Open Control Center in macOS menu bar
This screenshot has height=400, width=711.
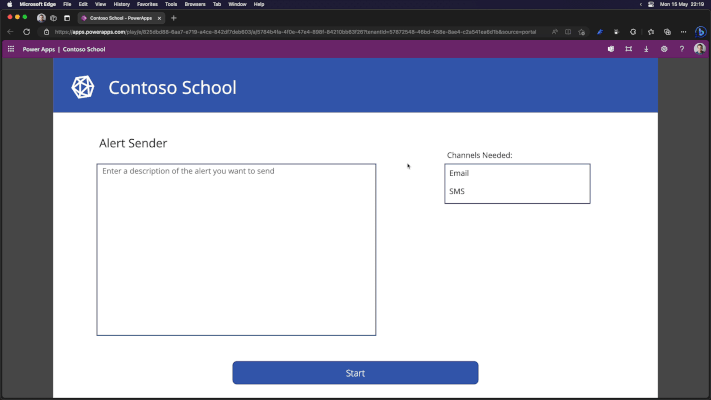[651, 4]
